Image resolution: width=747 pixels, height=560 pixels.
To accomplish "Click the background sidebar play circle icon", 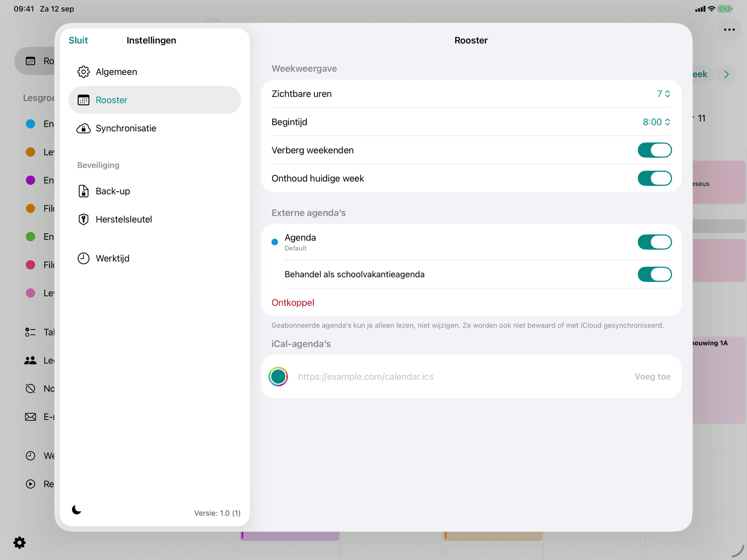I will pyautogui.click(x=30, y=484).
